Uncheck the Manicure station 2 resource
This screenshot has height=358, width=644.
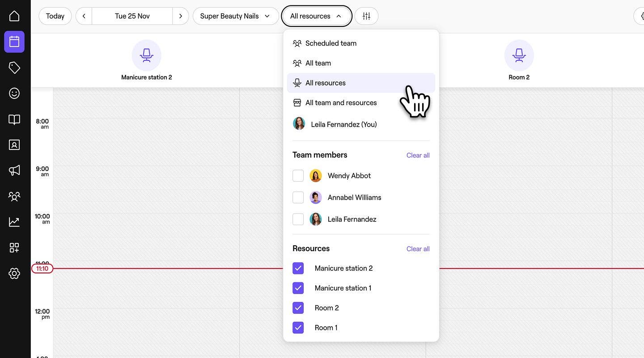(298, 268)
